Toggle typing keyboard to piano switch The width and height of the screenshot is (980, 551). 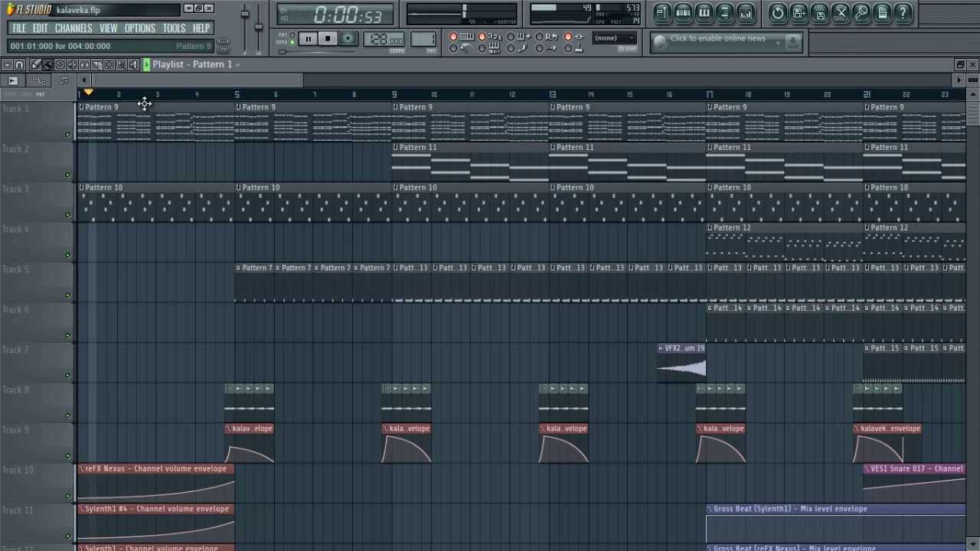tap(453, 37)
